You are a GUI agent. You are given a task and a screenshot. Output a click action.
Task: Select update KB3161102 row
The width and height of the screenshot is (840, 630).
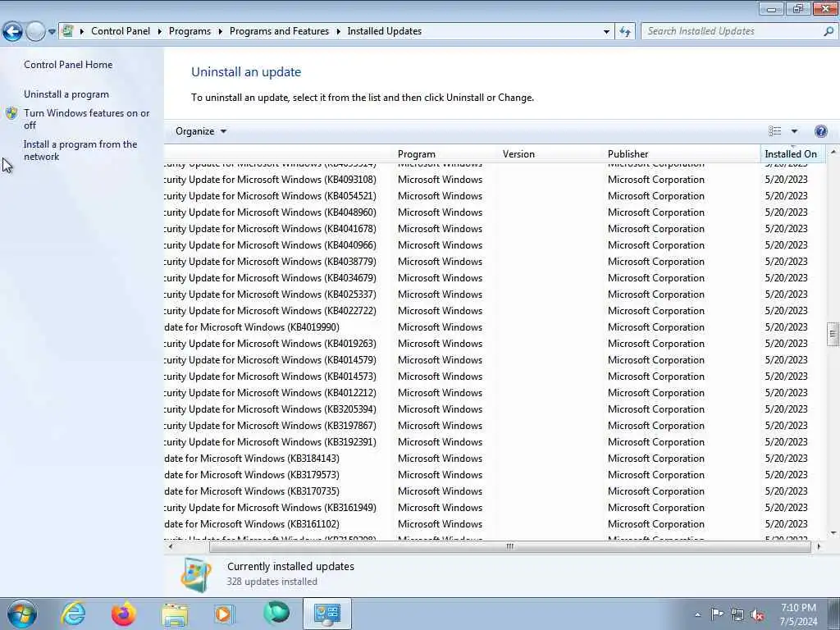point(495,524)
